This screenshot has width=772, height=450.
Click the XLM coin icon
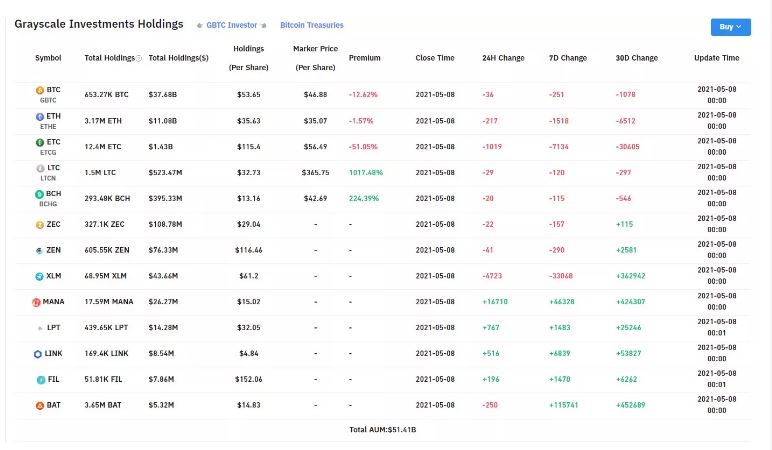39,276
